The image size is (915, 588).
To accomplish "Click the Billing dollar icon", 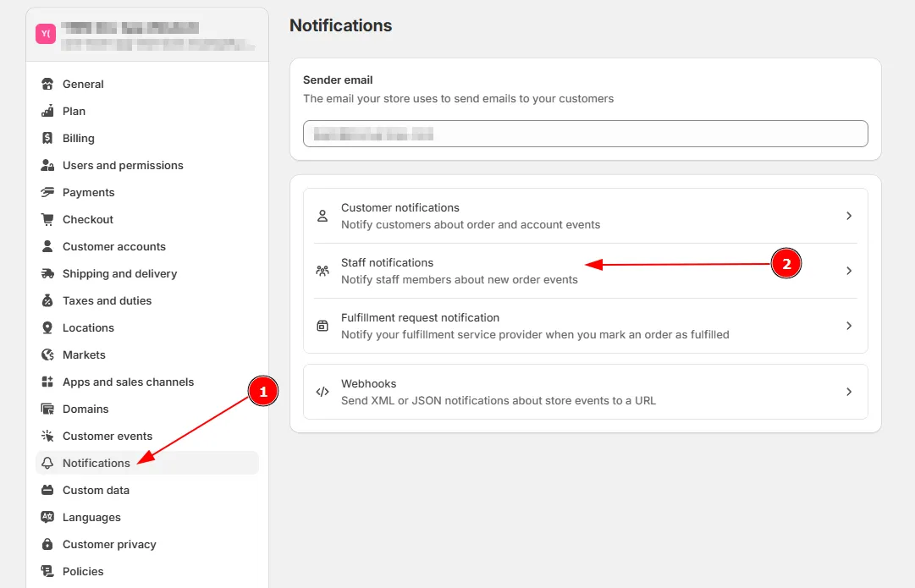I will 47,138.
